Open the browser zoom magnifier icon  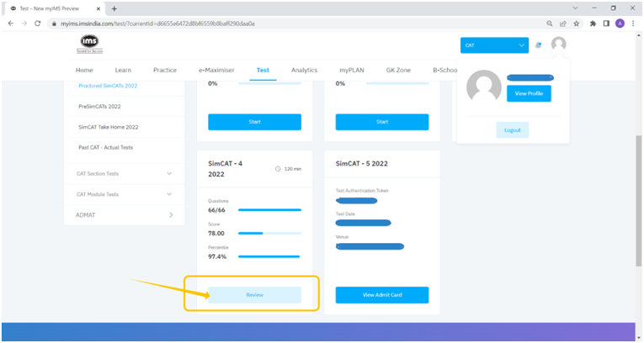tap(550, 24)
